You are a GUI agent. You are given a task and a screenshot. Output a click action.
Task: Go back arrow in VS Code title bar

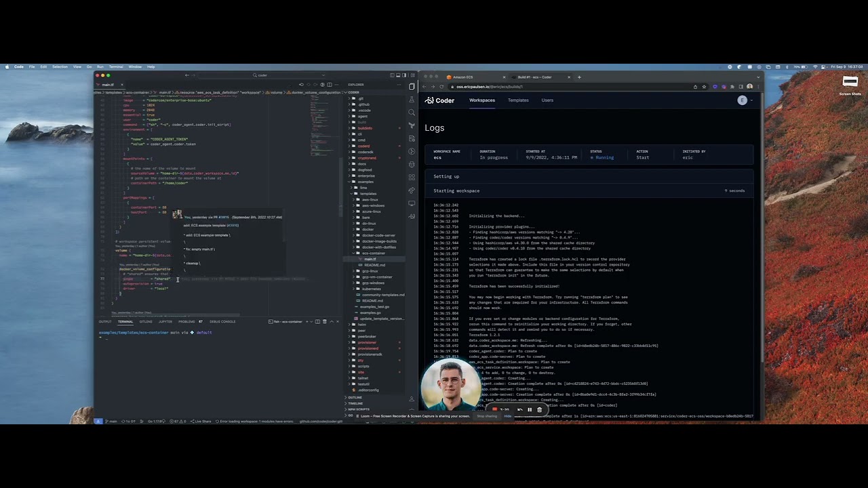(x=187, y=75)
